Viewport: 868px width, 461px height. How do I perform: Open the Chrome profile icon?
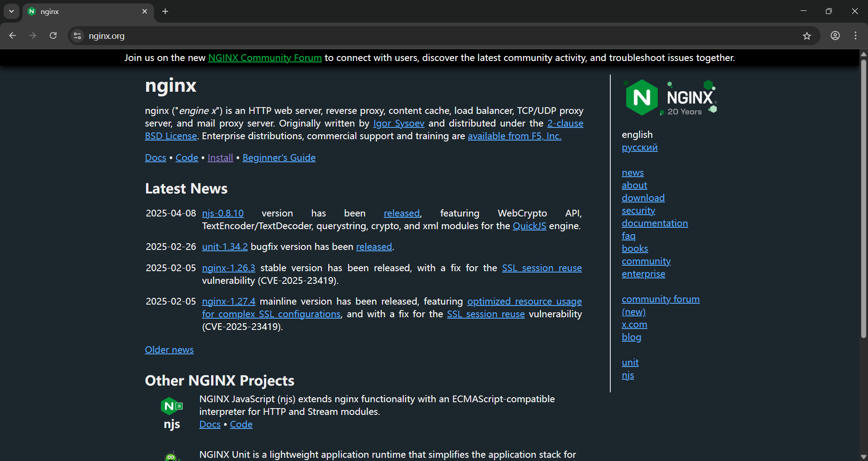click(835, 36)
